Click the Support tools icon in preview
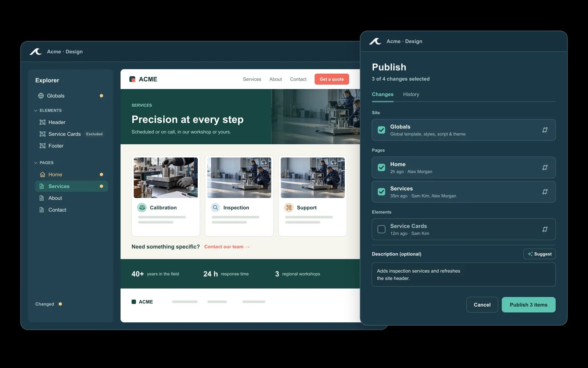The width and height of the screenshot is (588, 368). point(289,208)
